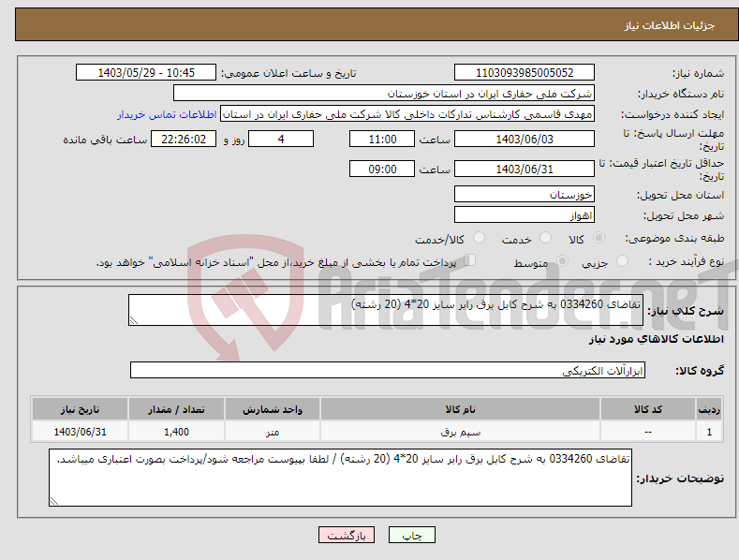This screenshot has height=560, width=739.
Task: Click the resize handle of شرح کلی نیاز box
Action: pyautogui.click(x=134, y=320)
